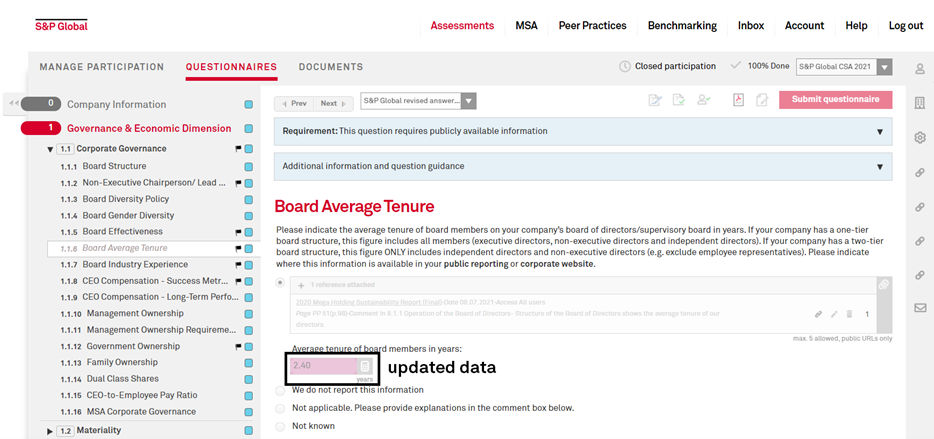The width and height of the screenshot is (934, 439).
Task: Collapse the left navigation panel arrows
Action: click(x=14, y=104)
